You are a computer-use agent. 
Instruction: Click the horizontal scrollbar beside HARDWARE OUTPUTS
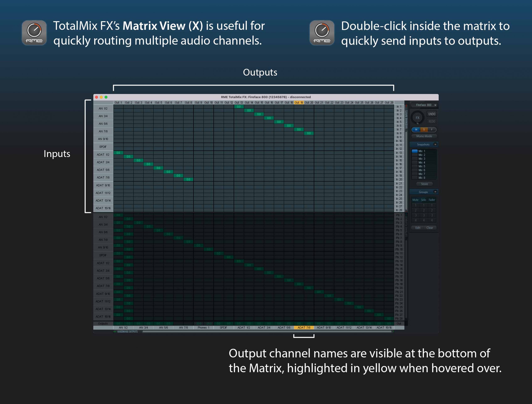click(267, 332)
